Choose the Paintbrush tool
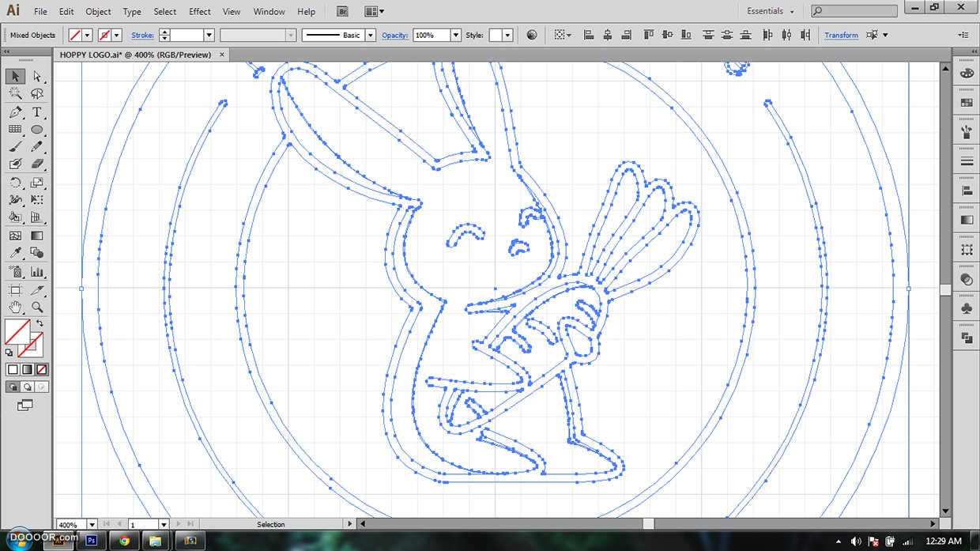 (x=15, y=147)
